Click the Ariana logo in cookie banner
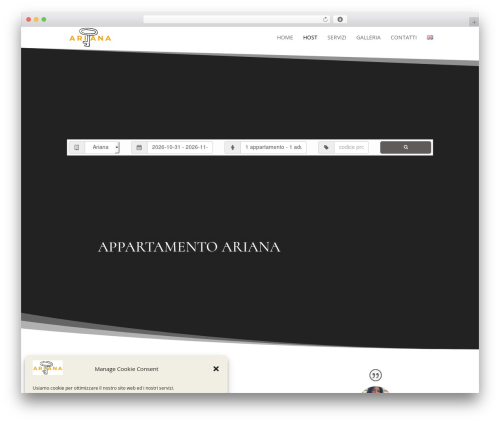 (x=48, y=368)
